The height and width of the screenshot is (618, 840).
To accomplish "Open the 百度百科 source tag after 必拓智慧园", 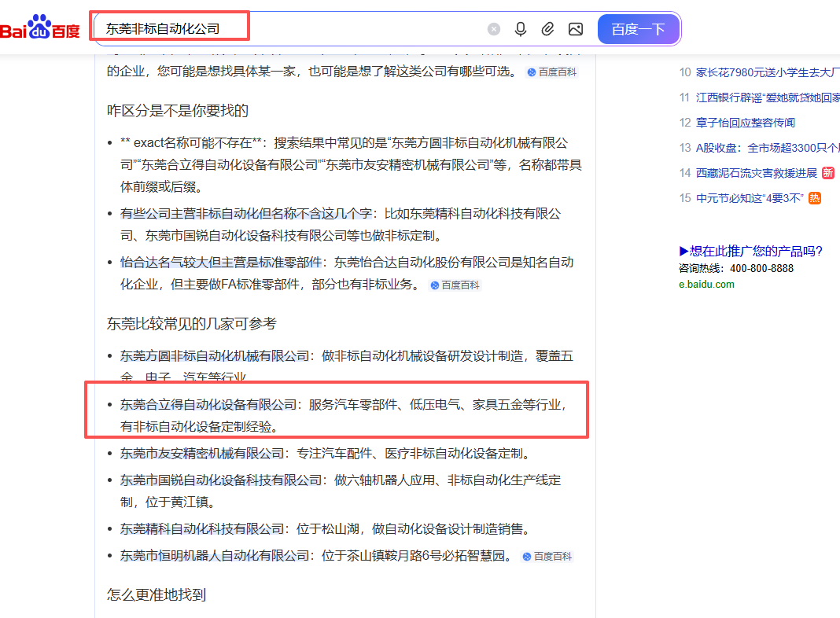I will [x=547, y=557].
